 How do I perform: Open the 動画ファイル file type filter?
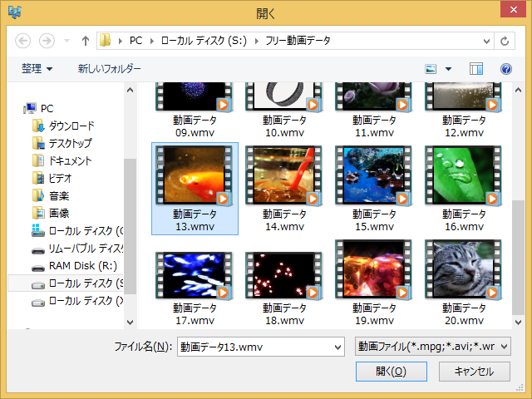pyautogui.click(x=432, y=347)
